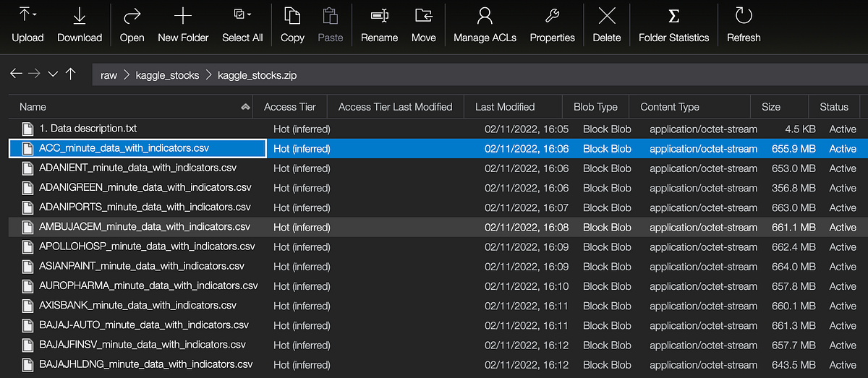This screenshot has width=868, height=378.
Task: Click raw in the breadcrumb path
Action: pos(109,75)
